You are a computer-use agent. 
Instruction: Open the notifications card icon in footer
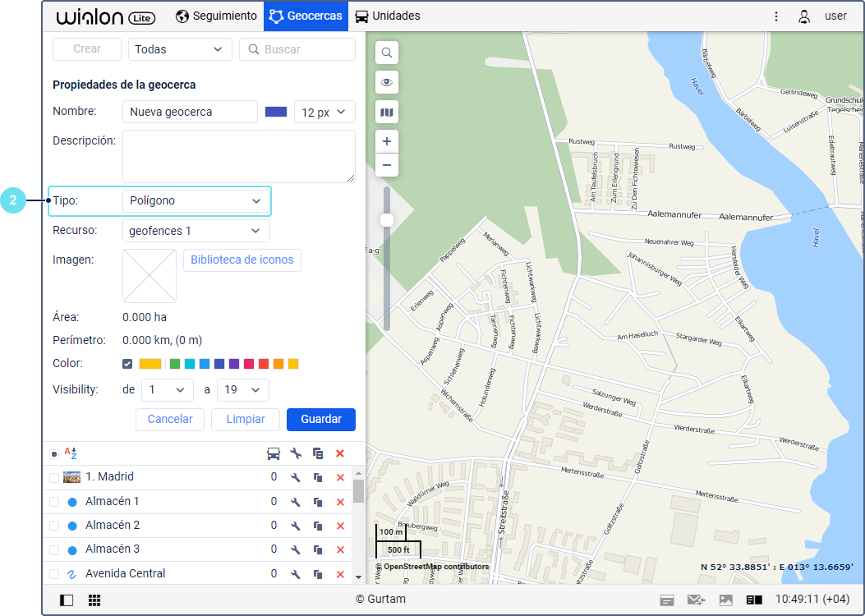(x=667, y=600)
